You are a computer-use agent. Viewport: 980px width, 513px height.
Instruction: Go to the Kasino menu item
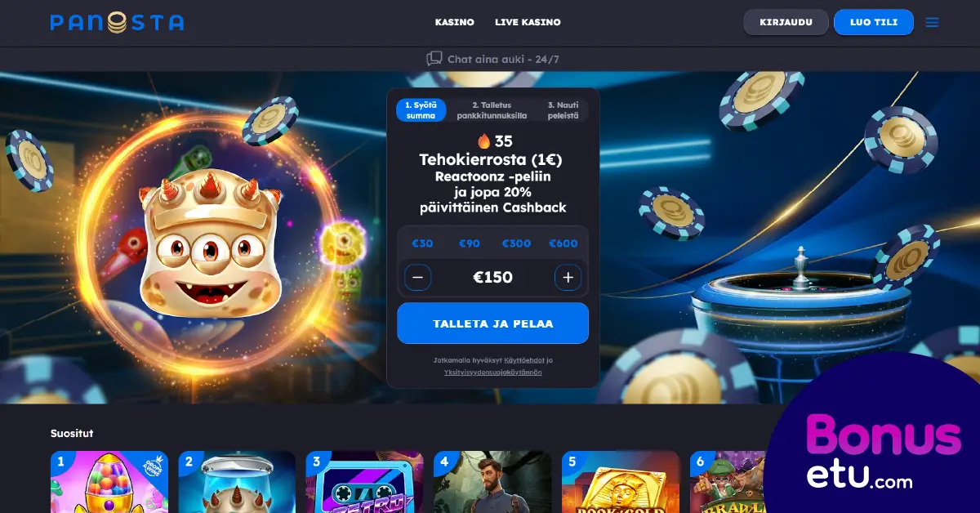[x=455, y=22]
